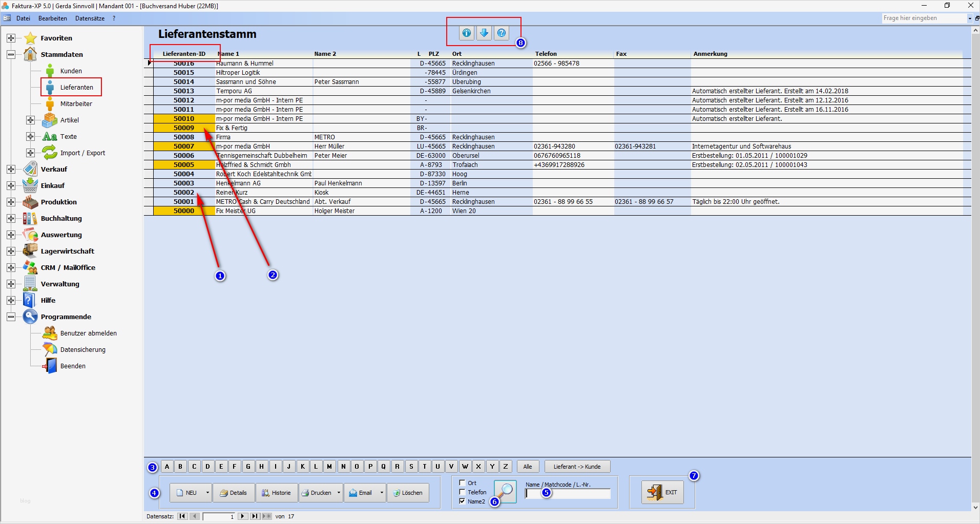
Task: Open the info icon above the supplier table
Action: pos(466,33)
